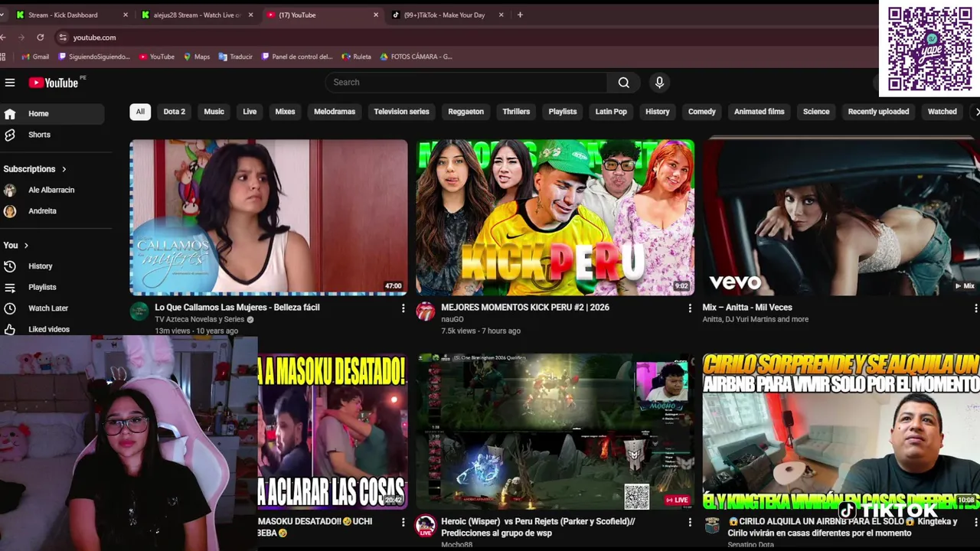Open Lo Que Callamos Las Mujeres thumbnail

click(x=269, y=217)
